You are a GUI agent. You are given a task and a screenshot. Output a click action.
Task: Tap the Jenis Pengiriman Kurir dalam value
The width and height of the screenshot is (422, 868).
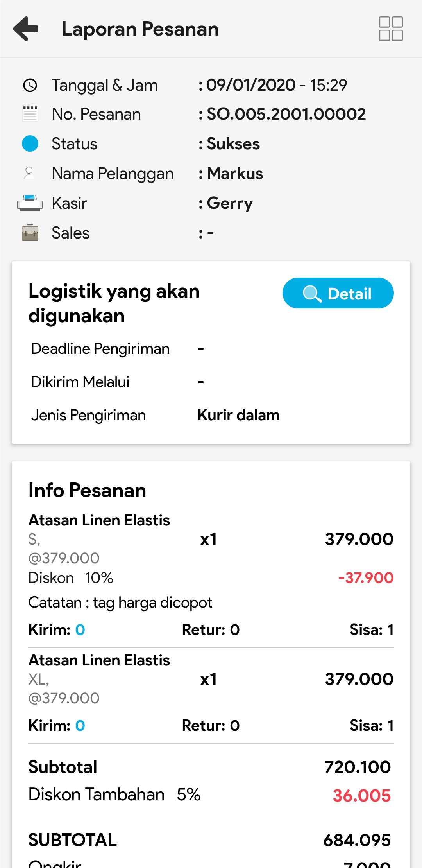238,415
